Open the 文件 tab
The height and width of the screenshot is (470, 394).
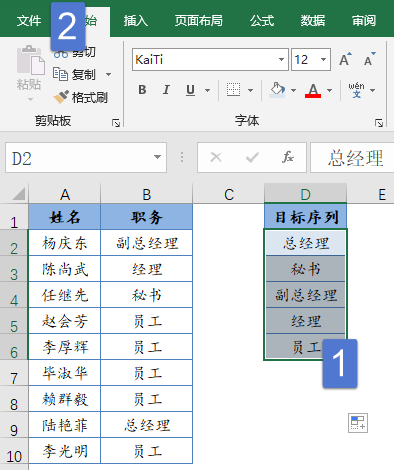pos(29,21)
